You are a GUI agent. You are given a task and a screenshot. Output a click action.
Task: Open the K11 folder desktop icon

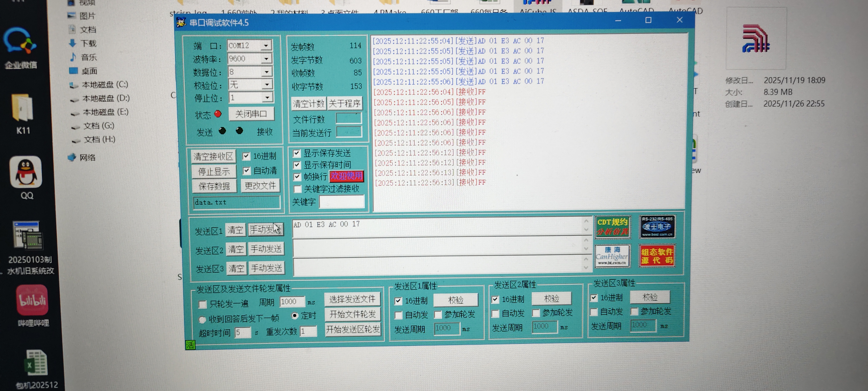click(x=22, y=108)
